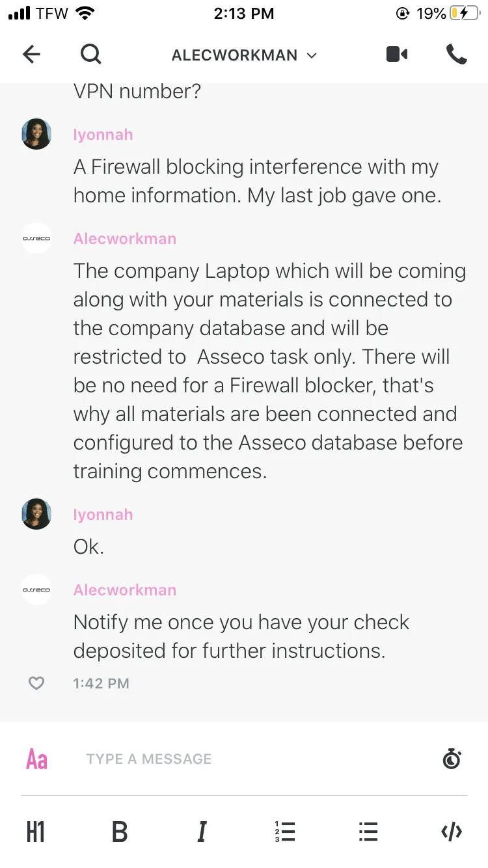Insert a bulleted list
488x868 pixels.
pos(368,832)
